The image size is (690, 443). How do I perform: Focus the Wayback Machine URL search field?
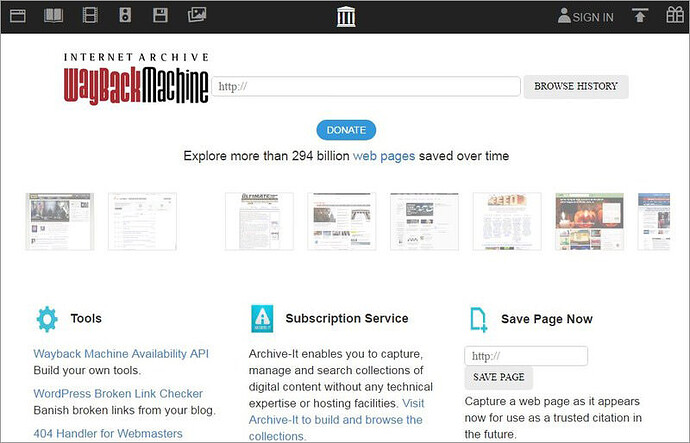tap(366, 86)
